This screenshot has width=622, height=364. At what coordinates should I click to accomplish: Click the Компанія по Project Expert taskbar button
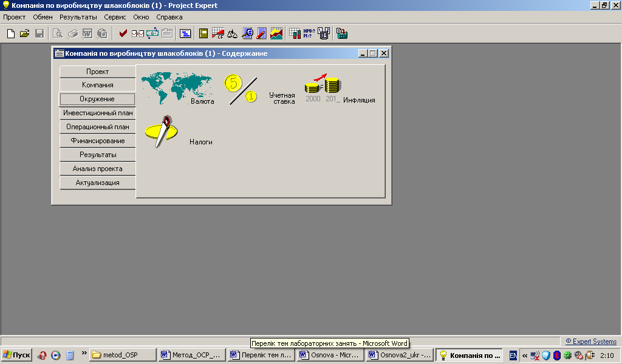[x=469, y=355]
